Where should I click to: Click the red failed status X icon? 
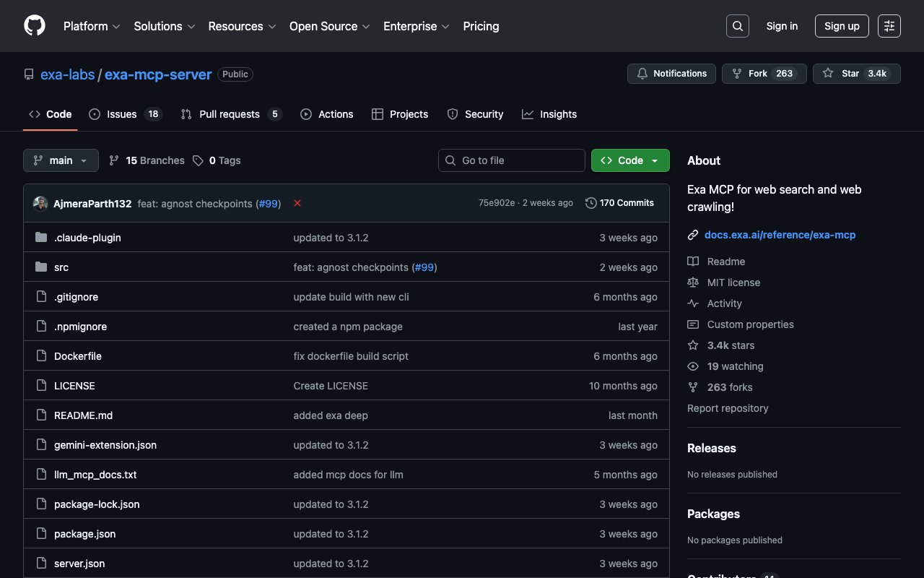[297, 204]
